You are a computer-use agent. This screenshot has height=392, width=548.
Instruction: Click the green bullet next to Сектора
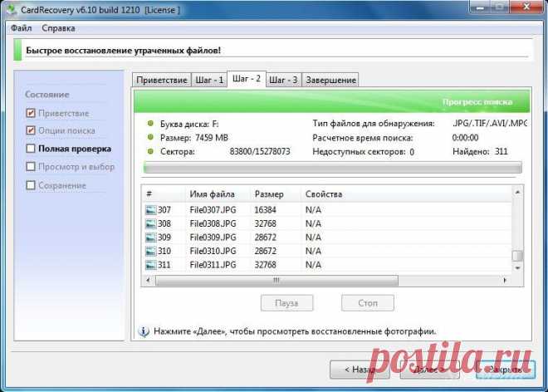coord(150,151)
